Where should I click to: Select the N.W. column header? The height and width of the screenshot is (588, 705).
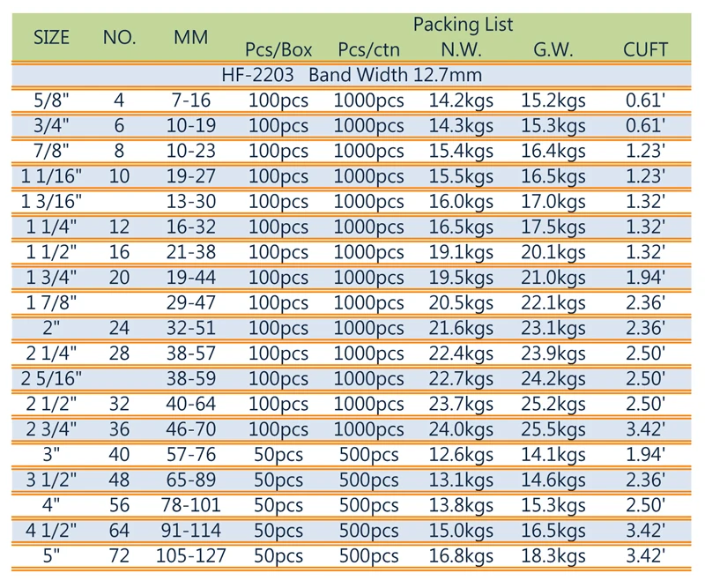460,50
